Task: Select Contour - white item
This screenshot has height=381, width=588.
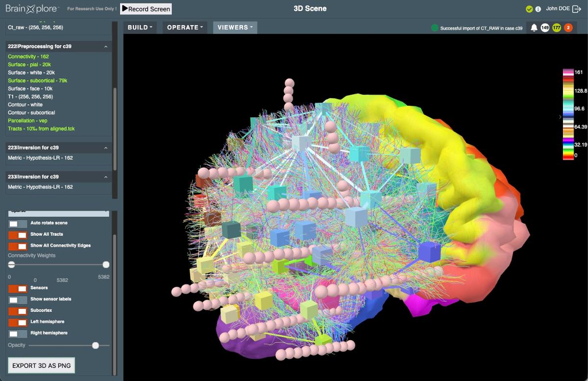Action: [x=25, y=104]
